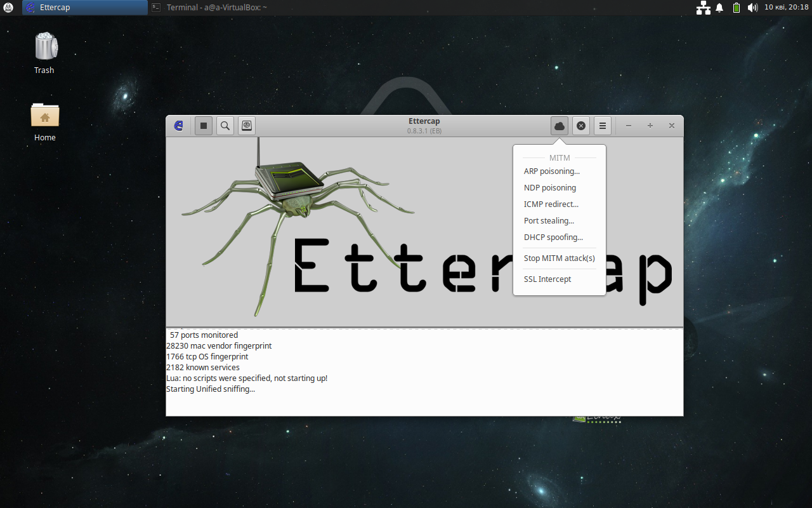Open the hosts list icon
This screenshot has height=508, width=812.
[x=247, y=126]
